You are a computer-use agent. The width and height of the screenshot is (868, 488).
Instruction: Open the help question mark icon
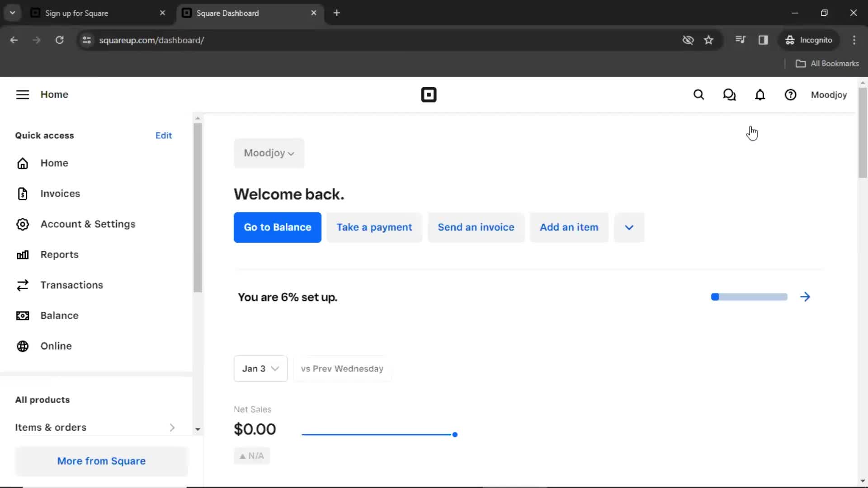[791, 94]
